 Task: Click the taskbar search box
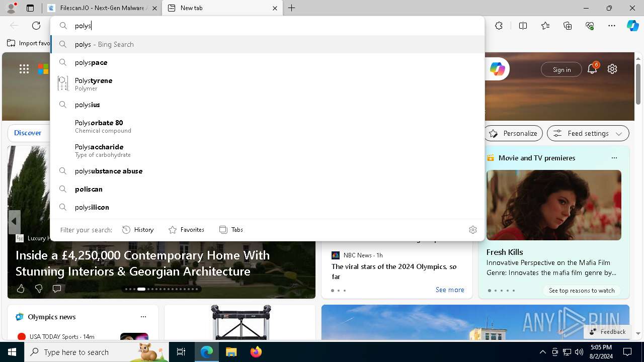(x=97, y=352)
